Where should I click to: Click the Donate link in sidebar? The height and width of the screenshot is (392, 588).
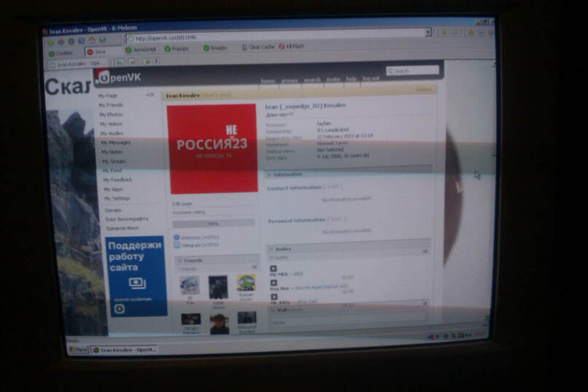click(x=113, y=211)
